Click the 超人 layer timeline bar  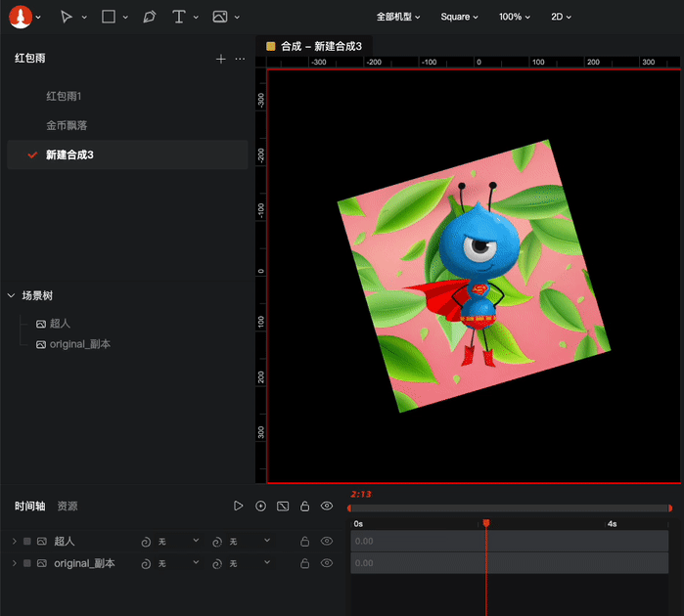510,541
